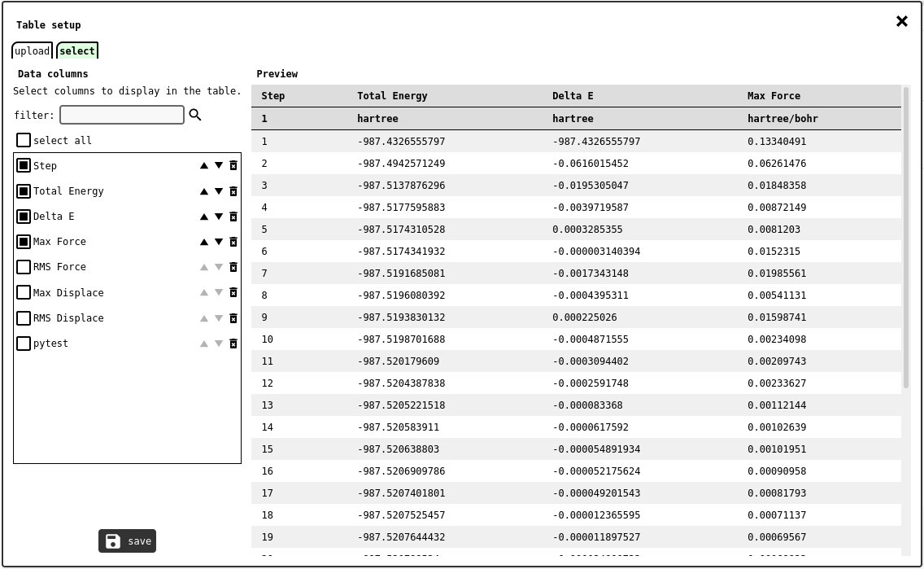Viewport: 924px width, 569px height.
Task: Open the select tab
Action: [77, 51]
